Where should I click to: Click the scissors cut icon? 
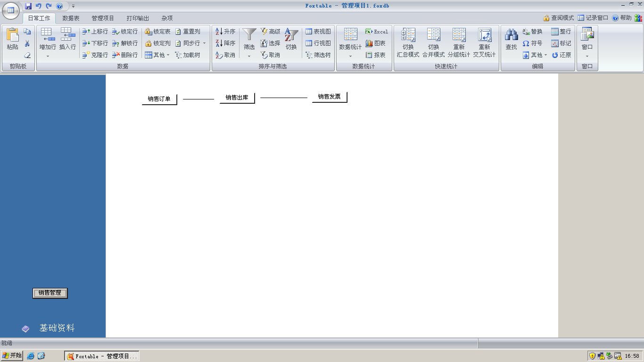27,43
